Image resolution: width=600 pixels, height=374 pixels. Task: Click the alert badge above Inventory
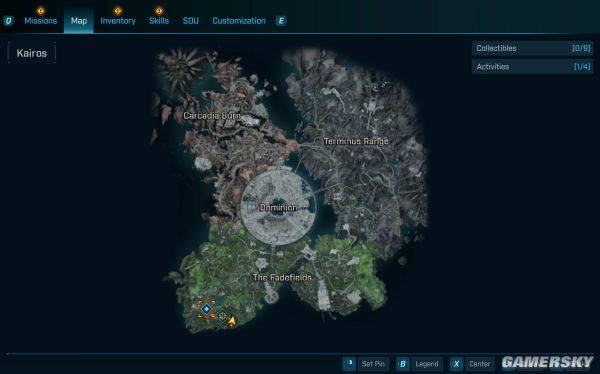pos(118,11)
